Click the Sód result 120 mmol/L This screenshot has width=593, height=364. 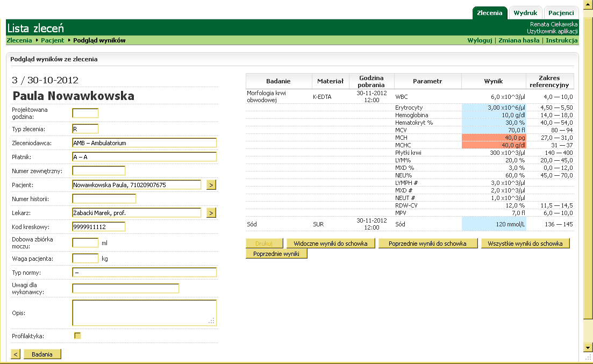click(x=494, y=224)
